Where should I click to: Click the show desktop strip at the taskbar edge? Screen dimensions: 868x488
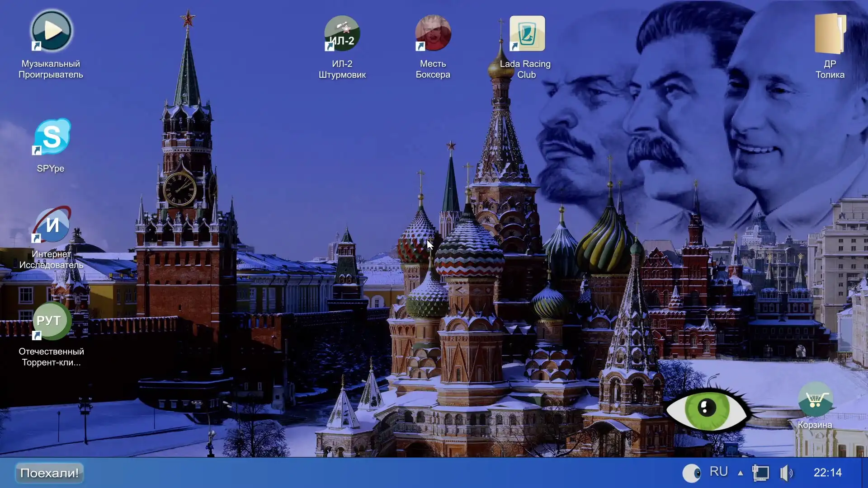pyautogui.click(x=864, y=473)
